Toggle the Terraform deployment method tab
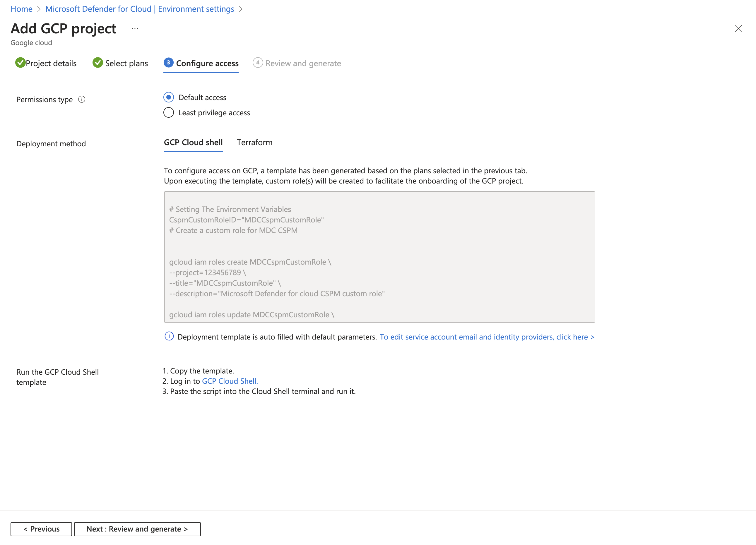The height and width of the screenshot is (545, 756). pos(254,142)
